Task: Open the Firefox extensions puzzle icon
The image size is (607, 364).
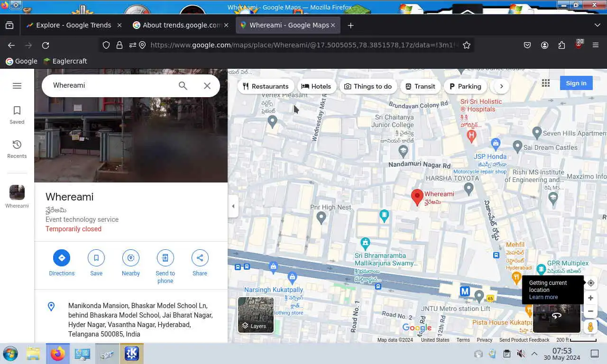Action: (x=561, y=45)
